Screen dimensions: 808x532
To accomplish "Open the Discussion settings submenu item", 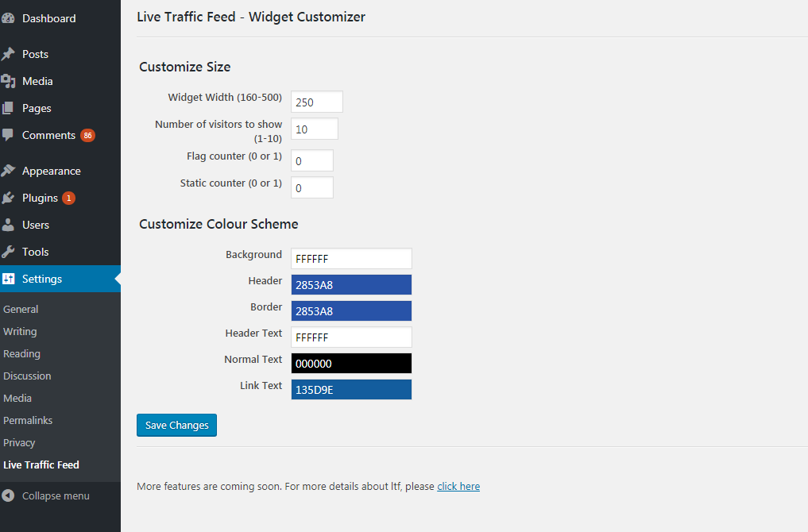I will pyautogui.click(x=27, y=376).
